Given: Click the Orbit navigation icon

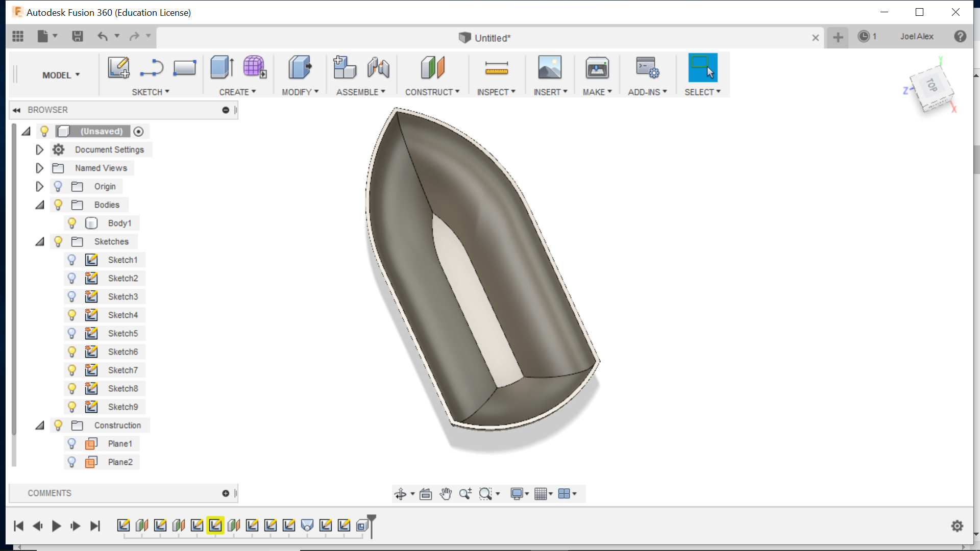Looking at the screenshot, I should [401, 494].
